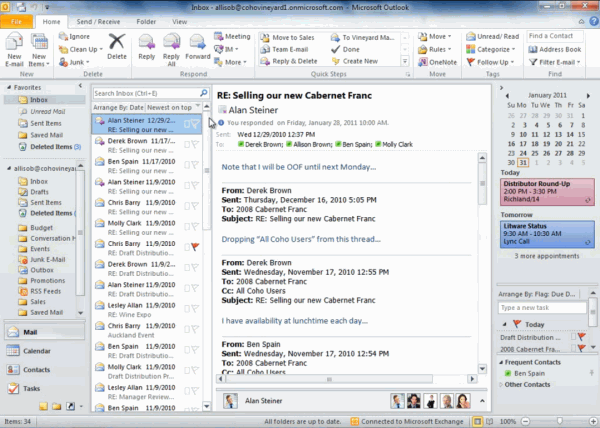Collapse the navigation pane
Screen dimensions: 600x428
[x=80, y=86]
